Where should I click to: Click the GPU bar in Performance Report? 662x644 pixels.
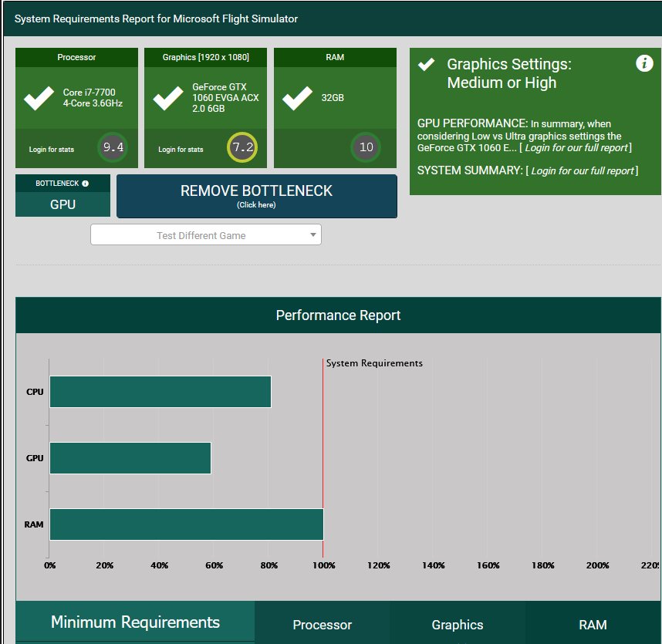click(x=130, y=458)
